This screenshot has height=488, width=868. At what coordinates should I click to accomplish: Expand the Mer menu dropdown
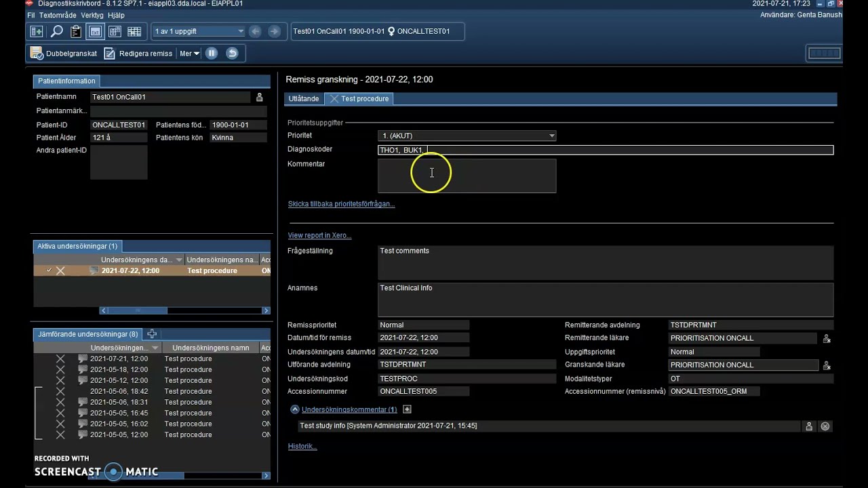click(x=189, y=54)
